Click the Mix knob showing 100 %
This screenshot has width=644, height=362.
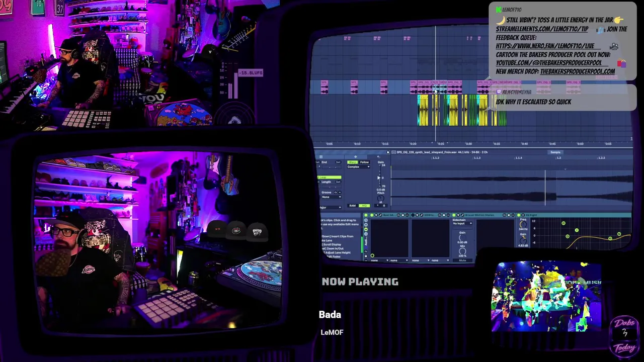point(462,251)
